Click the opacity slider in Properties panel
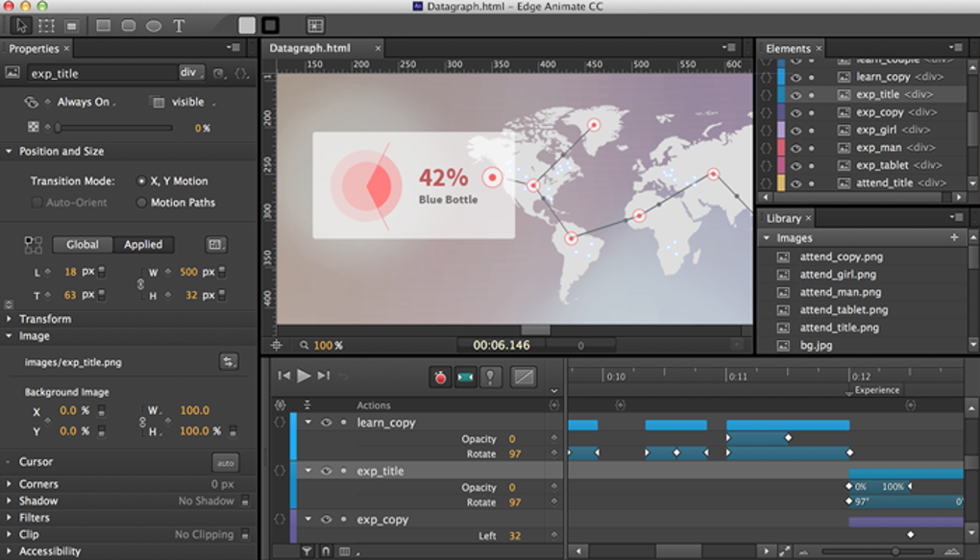Screen dimensions: 980x560 tap(113, 128)
